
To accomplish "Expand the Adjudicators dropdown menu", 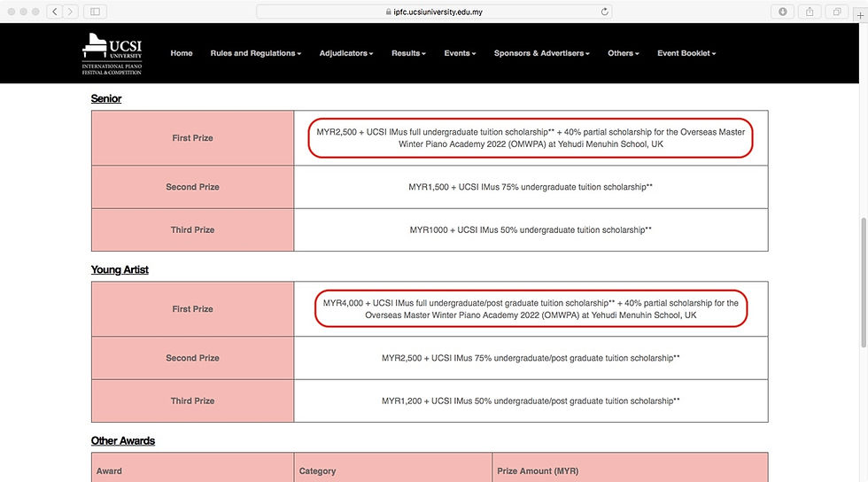I will pos(346,53).
